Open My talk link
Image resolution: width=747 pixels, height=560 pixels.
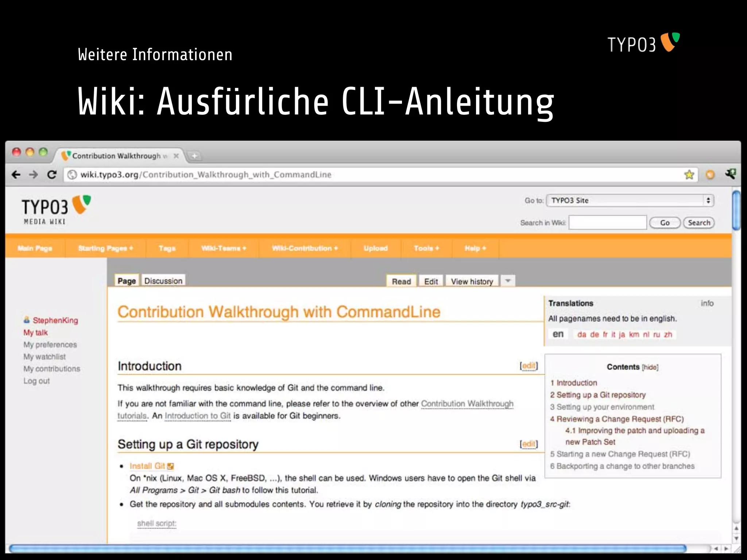[x=36, y=332]
